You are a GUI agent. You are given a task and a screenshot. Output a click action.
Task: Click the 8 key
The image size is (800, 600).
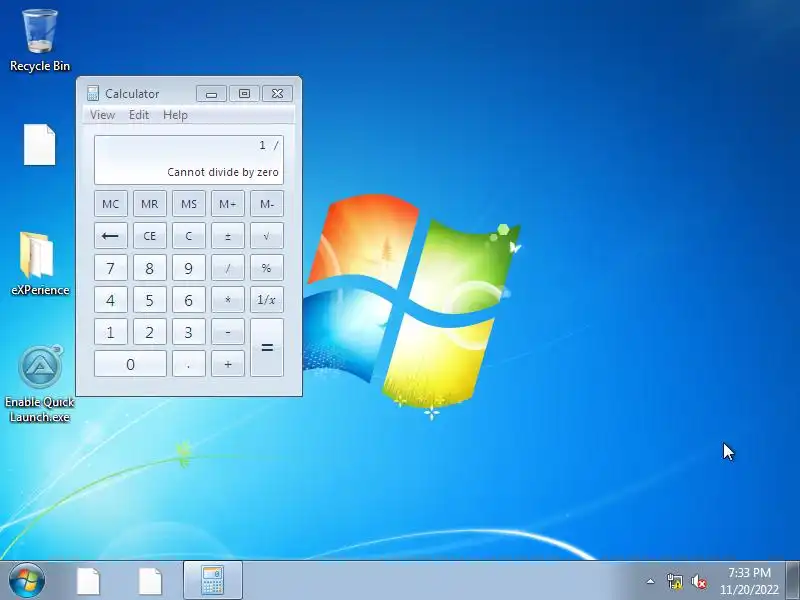149,268
